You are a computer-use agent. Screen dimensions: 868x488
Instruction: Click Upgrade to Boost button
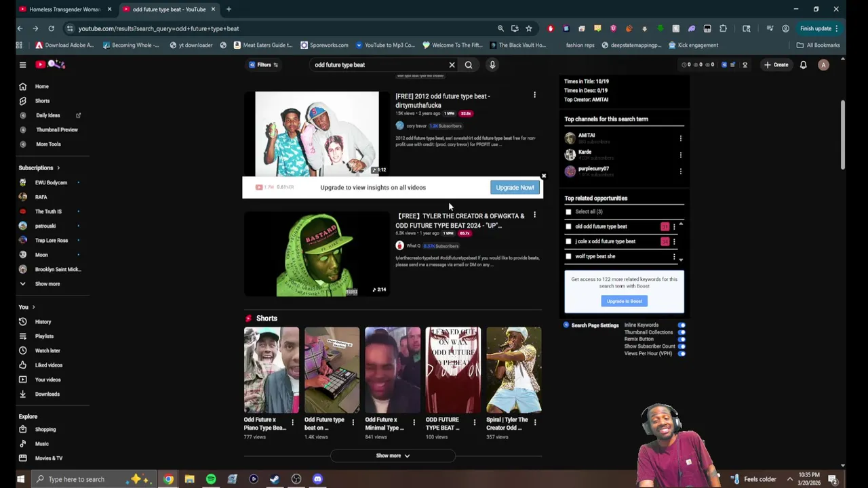[624, 301]
